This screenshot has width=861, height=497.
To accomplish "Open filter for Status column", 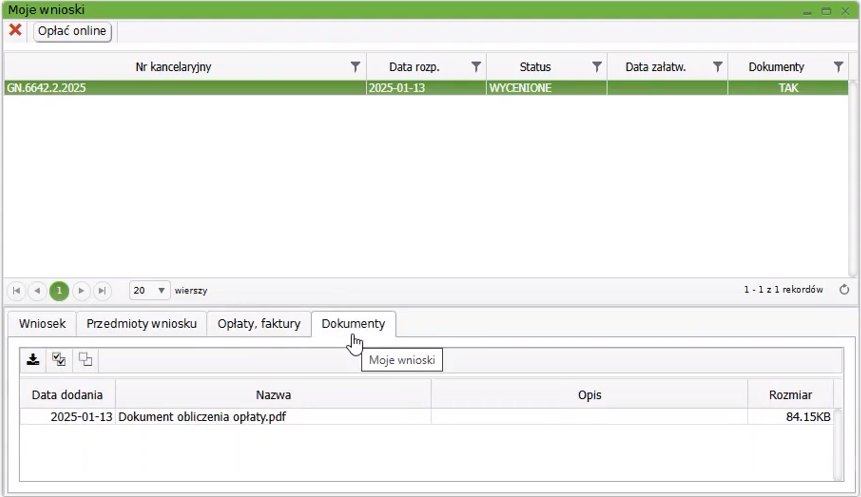I will pyautogui.click(x=597, y=67).
